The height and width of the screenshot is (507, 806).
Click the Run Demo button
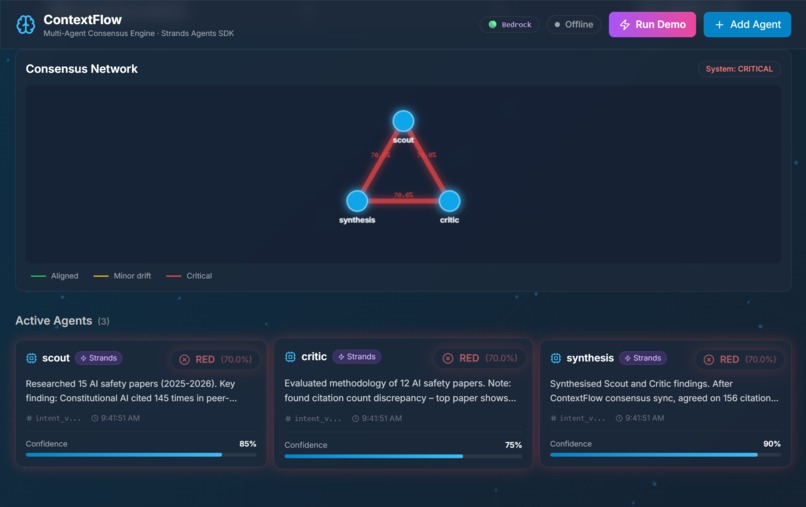pos(652,25)
